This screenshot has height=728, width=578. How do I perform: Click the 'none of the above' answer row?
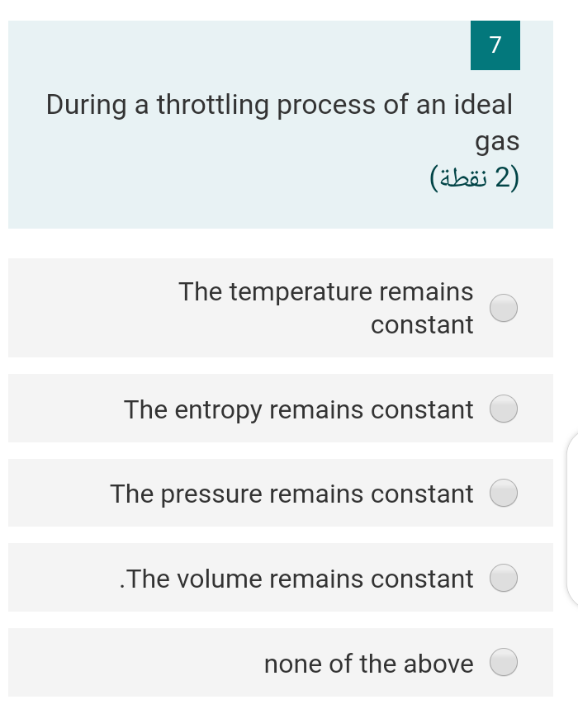pyautogui.click(x=281, y=661)
